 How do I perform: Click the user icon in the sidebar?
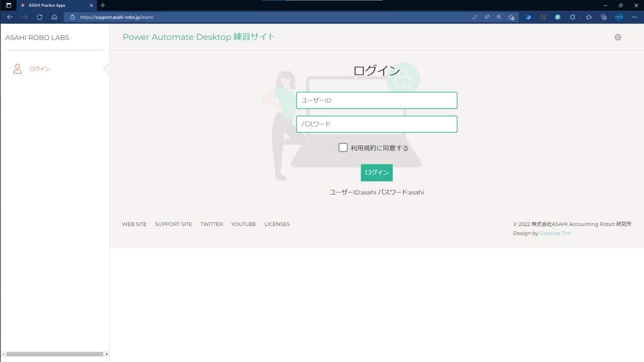click(x=18, y=69)
